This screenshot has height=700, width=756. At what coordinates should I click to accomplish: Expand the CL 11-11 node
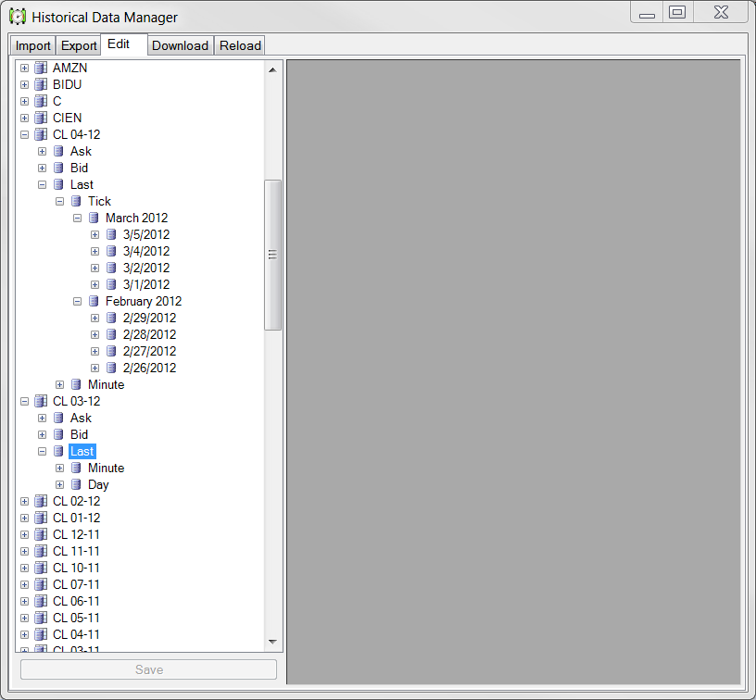tap(25, 552)
